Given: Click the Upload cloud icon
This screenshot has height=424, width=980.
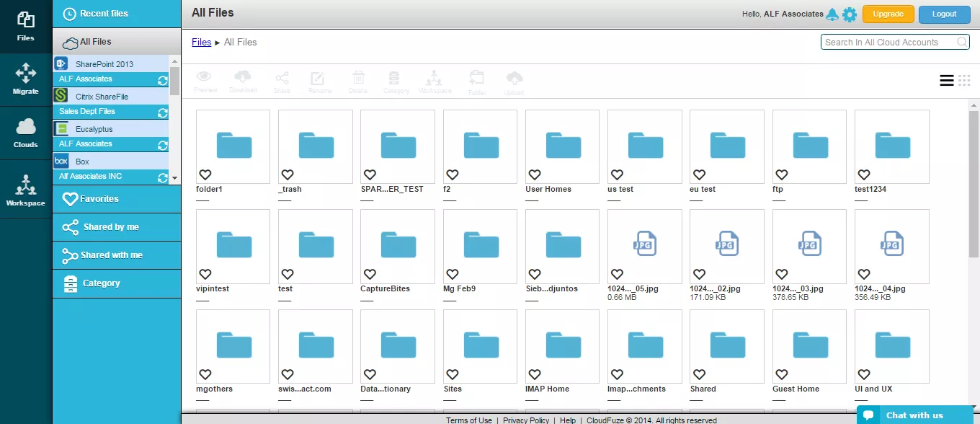Looking at the screenshot, I should 514,81.
